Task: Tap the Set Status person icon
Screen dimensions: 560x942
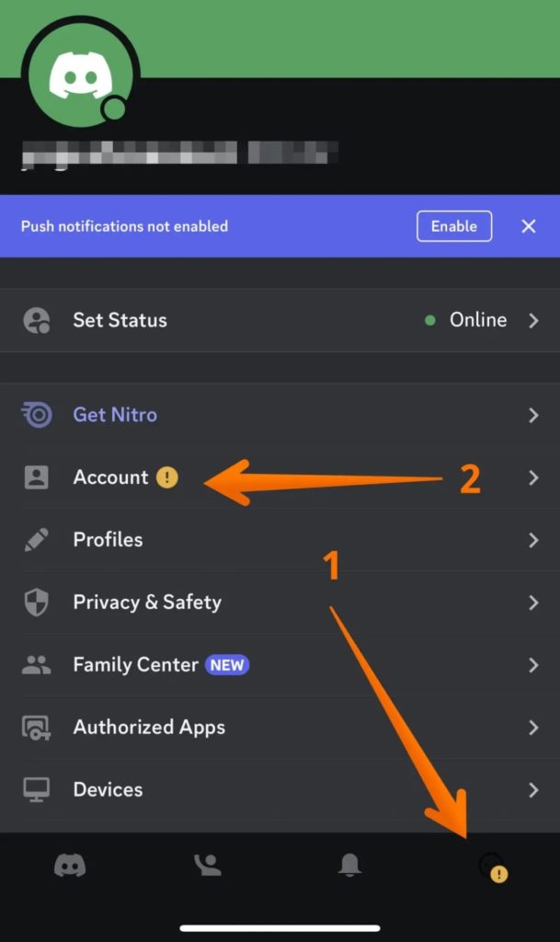Action: (x=37, y=320)
